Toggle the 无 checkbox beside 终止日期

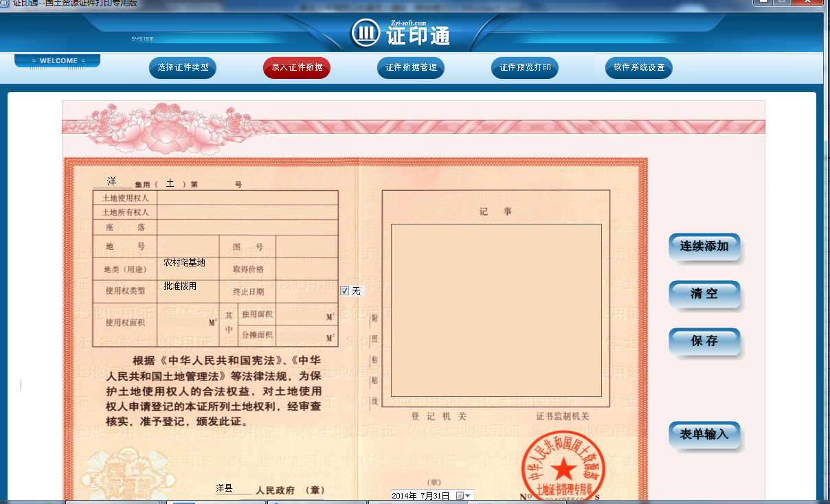pos(345,291)
